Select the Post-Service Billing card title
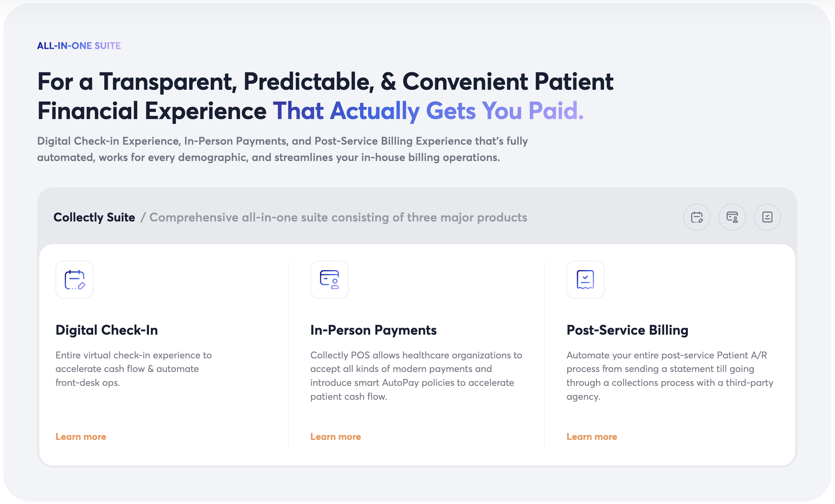835x504 pixels. coord(627,330)
